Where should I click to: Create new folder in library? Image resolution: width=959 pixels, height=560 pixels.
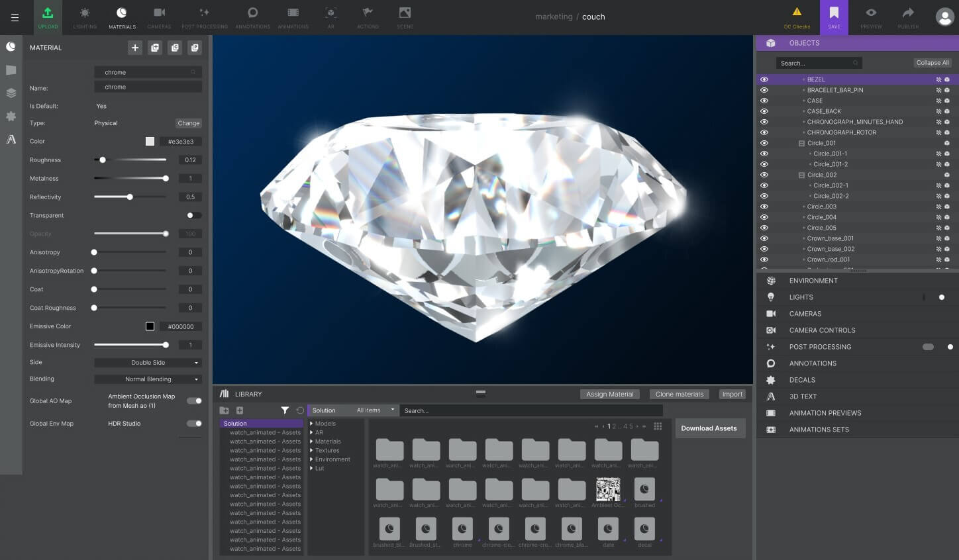click(224, 410)
